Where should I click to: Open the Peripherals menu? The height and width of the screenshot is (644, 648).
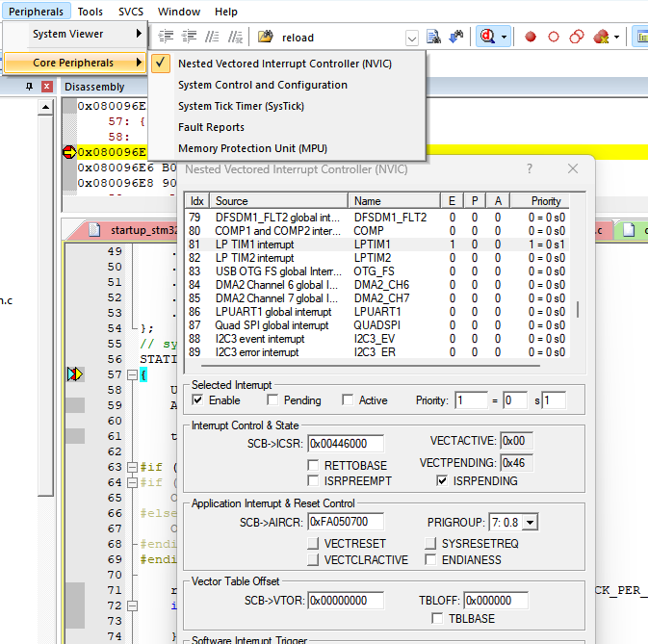[36, 12]
